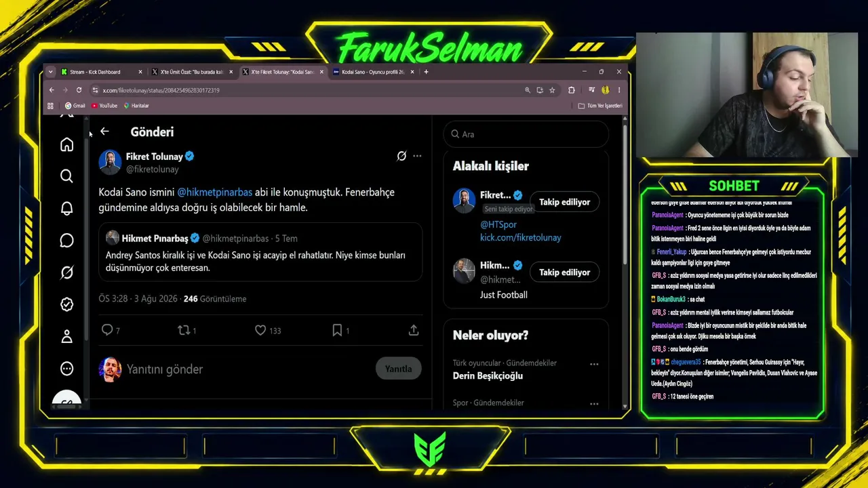Click the reply icon with 7 replies

point(107,330)
